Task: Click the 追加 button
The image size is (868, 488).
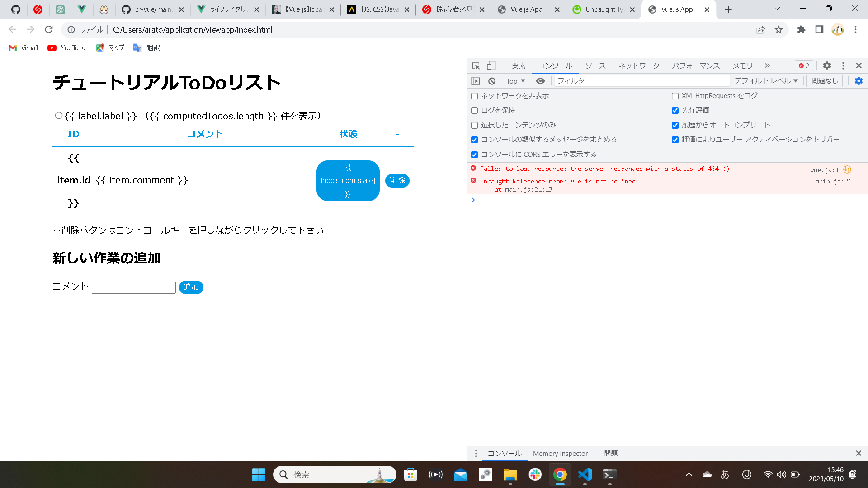Action: tap(191, 287)
